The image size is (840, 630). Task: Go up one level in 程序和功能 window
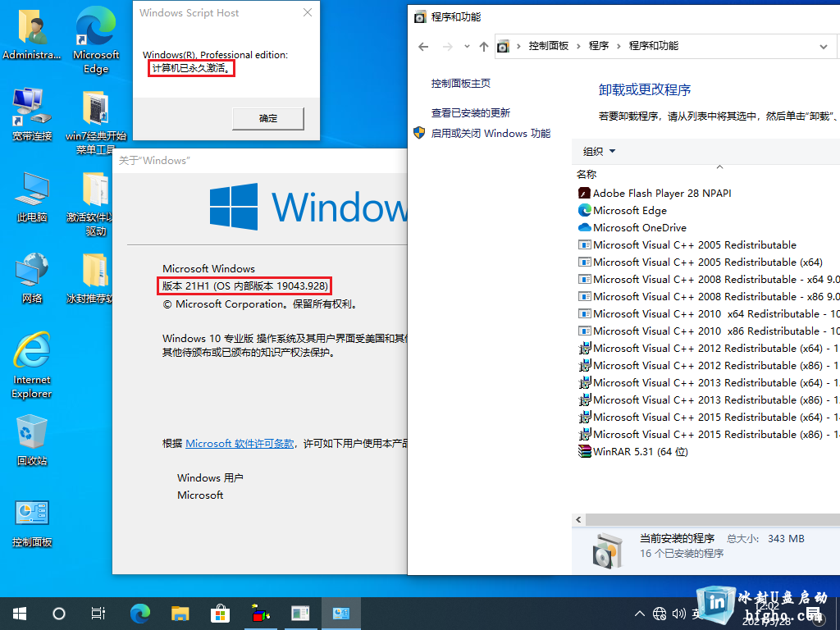[484, 47]
